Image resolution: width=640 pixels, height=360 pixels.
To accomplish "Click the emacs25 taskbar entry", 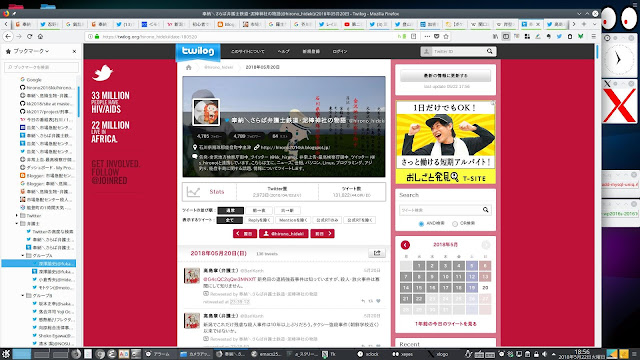I will tap(267, 354).
